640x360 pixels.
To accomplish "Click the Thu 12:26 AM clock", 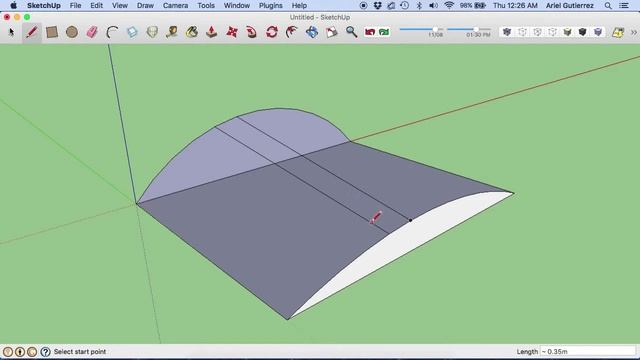I will click(515, 6).
